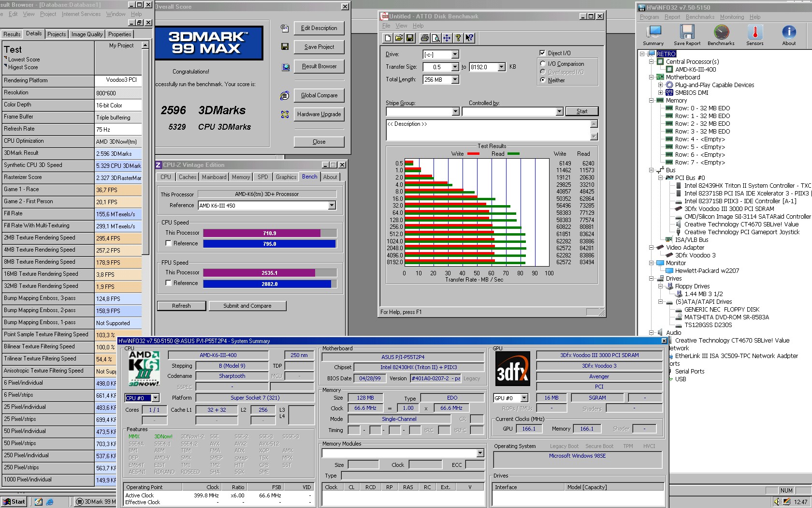This screenshot has height=508, width=812.
Task: Toggle the Direct I/O checkbox in ATTO
Action: (x=542, y=53)
